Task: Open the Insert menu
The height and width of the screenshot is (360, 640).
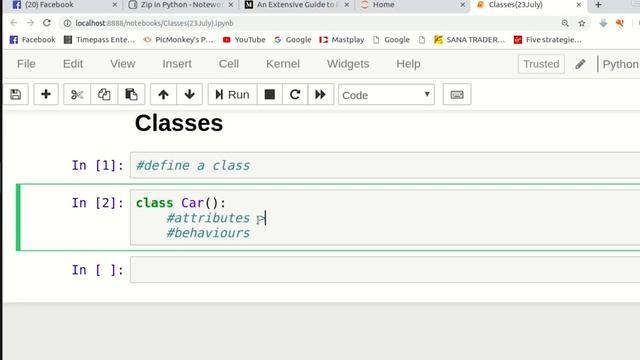Action: [x=177, y=64]
